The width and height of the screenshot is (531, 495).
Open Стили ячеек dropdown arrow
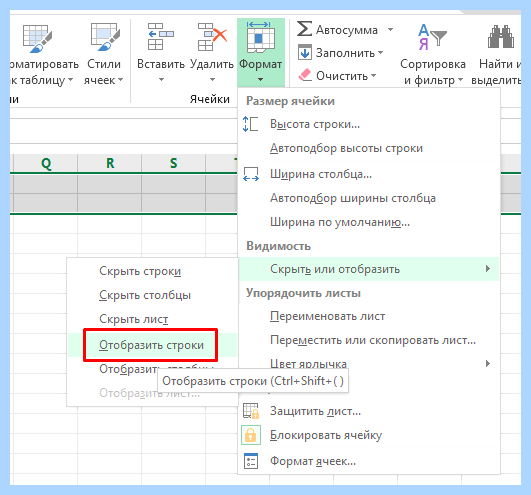pyautogui.click(x=120, y=80)
